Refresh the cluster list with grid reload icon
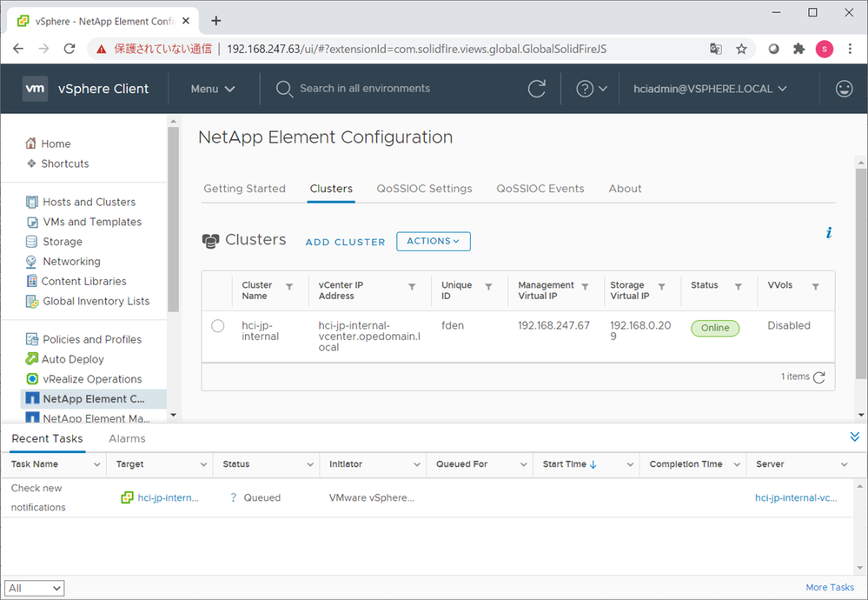 (818, 377)
